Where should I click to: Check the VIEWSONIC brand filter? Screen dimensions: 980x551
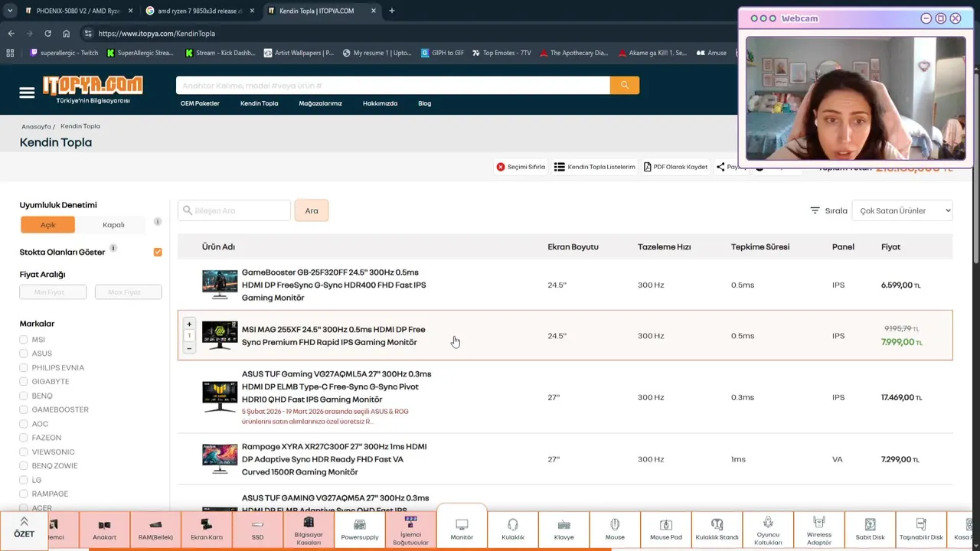point(24,452)
